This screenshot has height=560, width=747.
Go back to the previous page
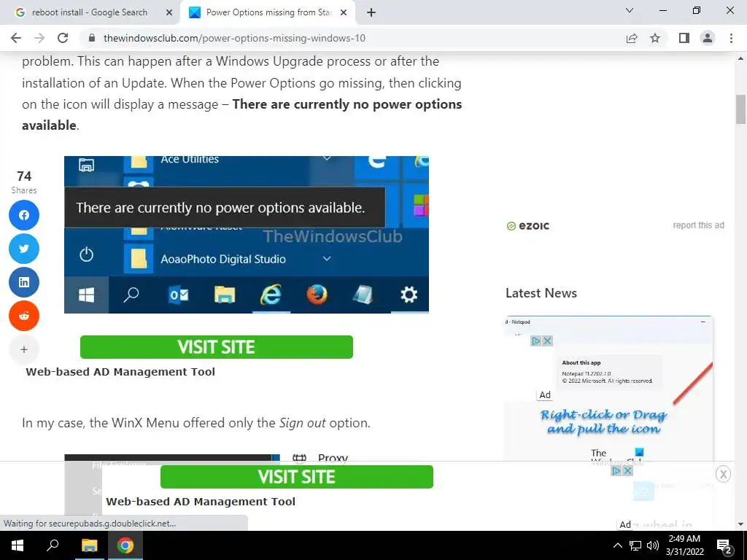(x=16, y=38)
